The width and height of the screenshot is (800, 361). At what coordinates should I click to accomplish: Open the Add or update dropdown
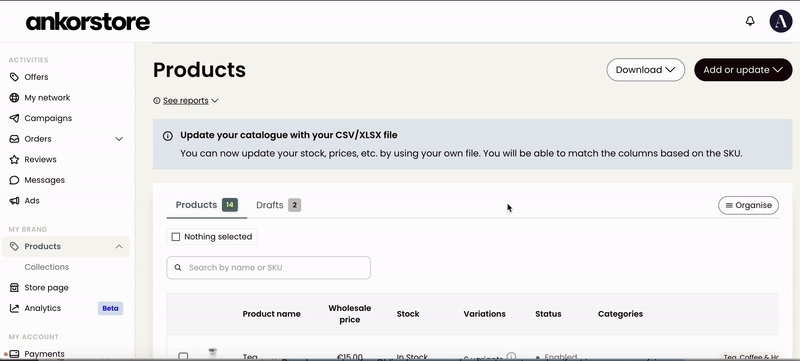click(743, 70)
